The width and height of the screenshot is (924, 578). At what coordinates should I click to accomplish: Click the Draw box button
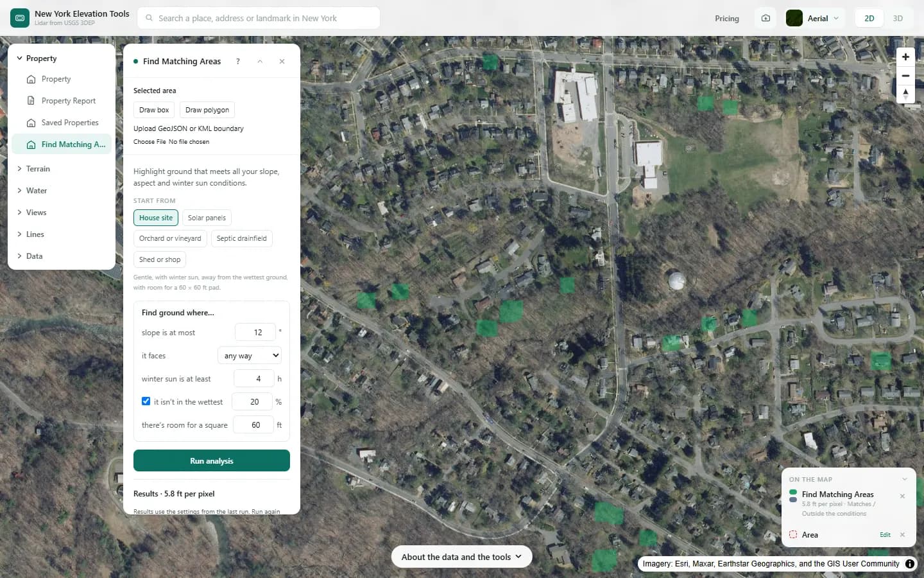154,110
